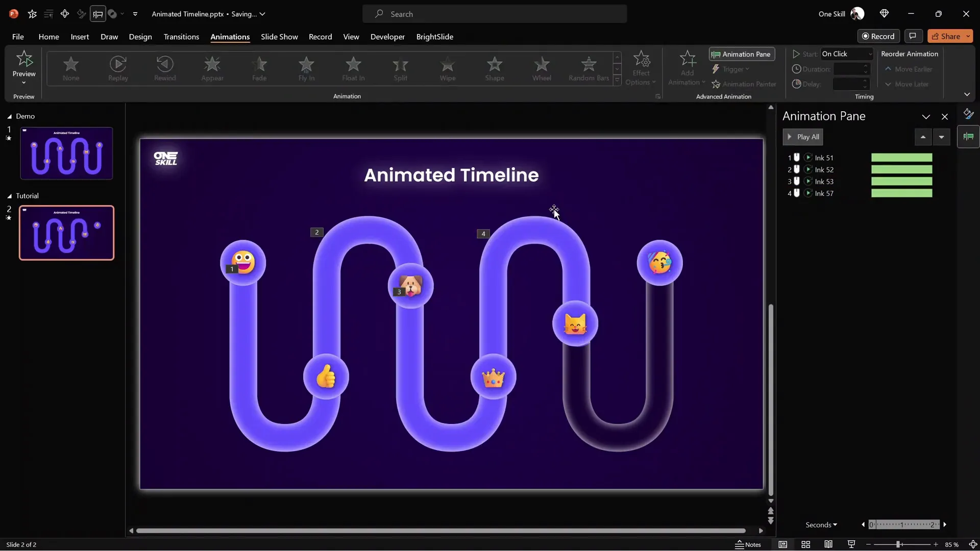Select the Fade animation effect
Viewport: 980px width, 551px height.
point(259,68)
